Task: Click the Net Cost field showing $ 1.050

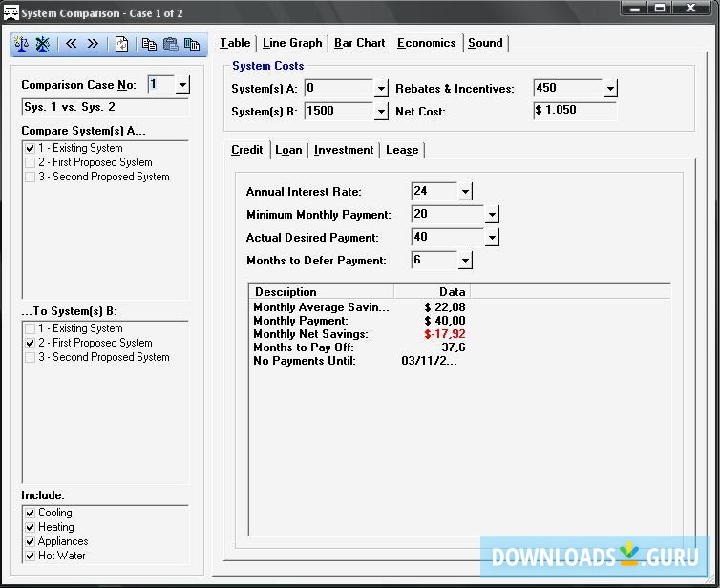Action: [575, 110]
